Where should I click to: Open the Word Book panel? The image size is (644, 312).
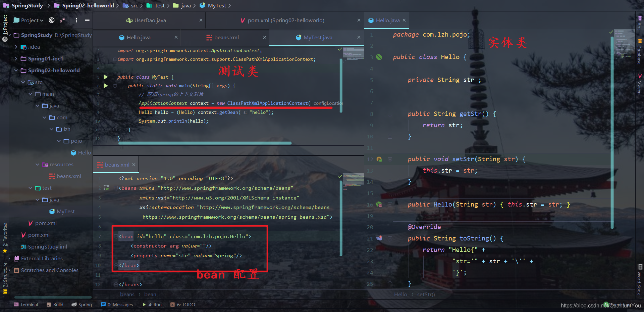[x=639, y=279]
